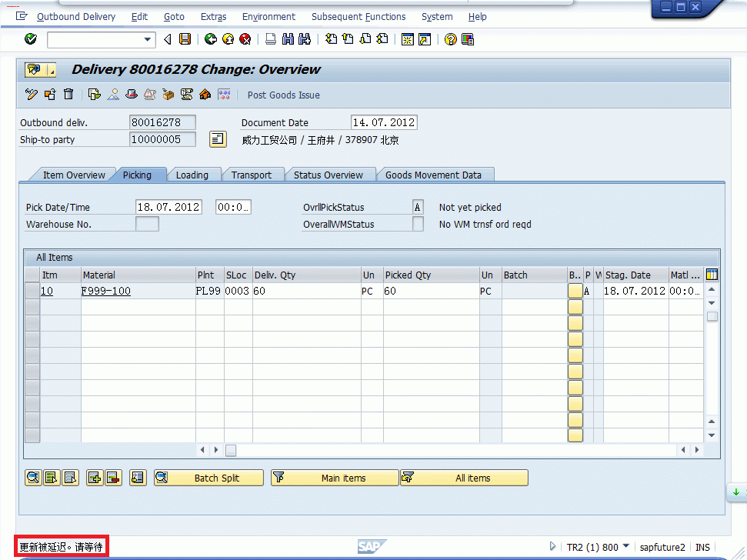Image resolution: width=747 pixels, height=560 pixels.
Task: Click the insert item green plus icon
Action: [x=95, y=477]
